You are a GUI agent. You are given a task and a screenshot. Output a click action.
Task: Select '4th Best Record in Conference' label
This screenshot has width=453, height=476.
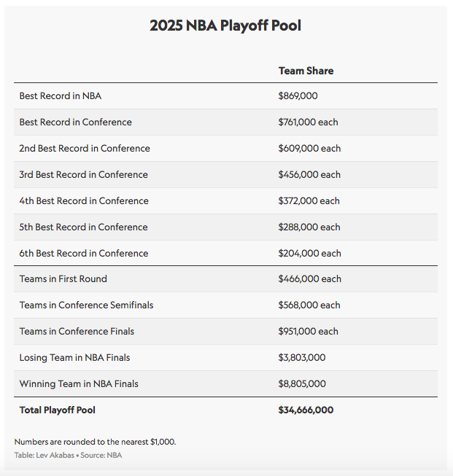pyautogui.click(x=84, y=200)
